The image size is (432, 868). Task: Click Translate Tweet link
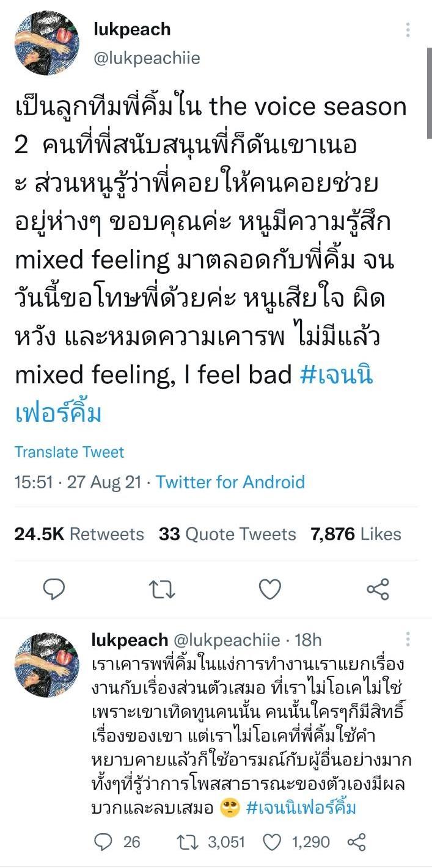click(69, 452)
